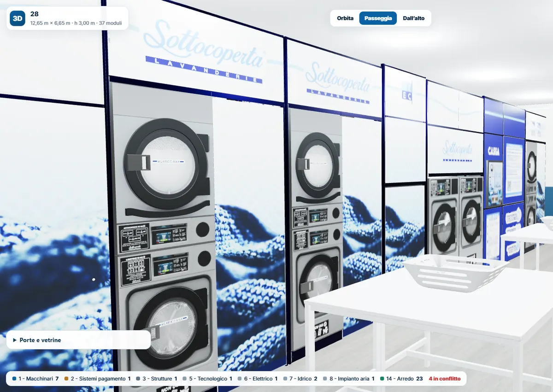Click the project title 28
This screenshot has width=553, height=392.
34,14
